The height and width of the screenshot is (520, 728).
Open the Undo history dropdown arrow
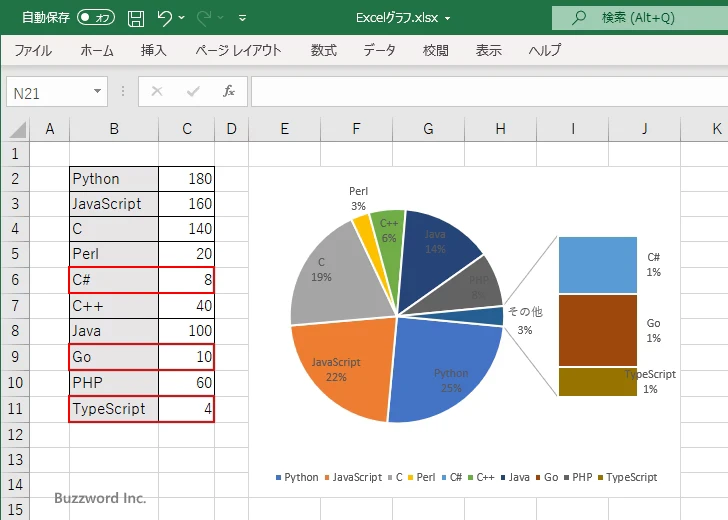[182, 18]
